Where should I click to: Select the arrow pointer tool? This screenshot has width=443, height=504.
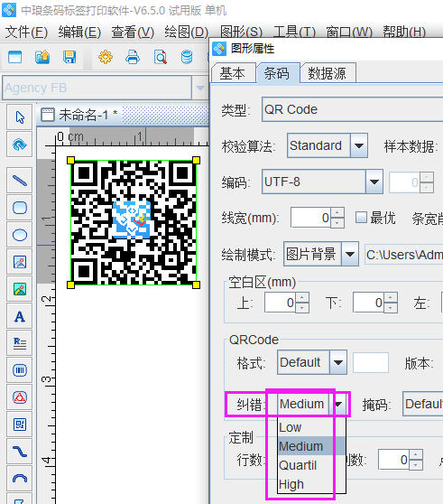(20, 117)
